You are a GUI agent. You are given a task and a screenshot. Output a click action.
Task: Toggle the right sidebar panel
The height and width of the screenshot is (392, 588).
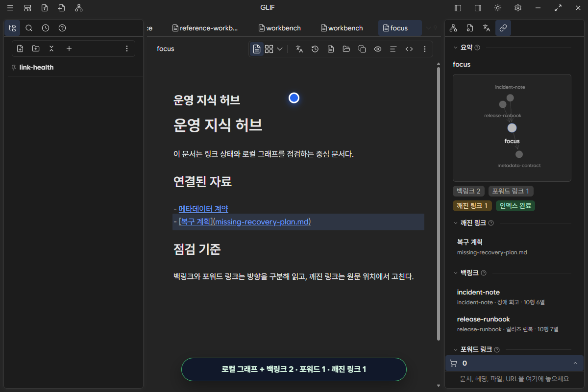coord(478,8)
